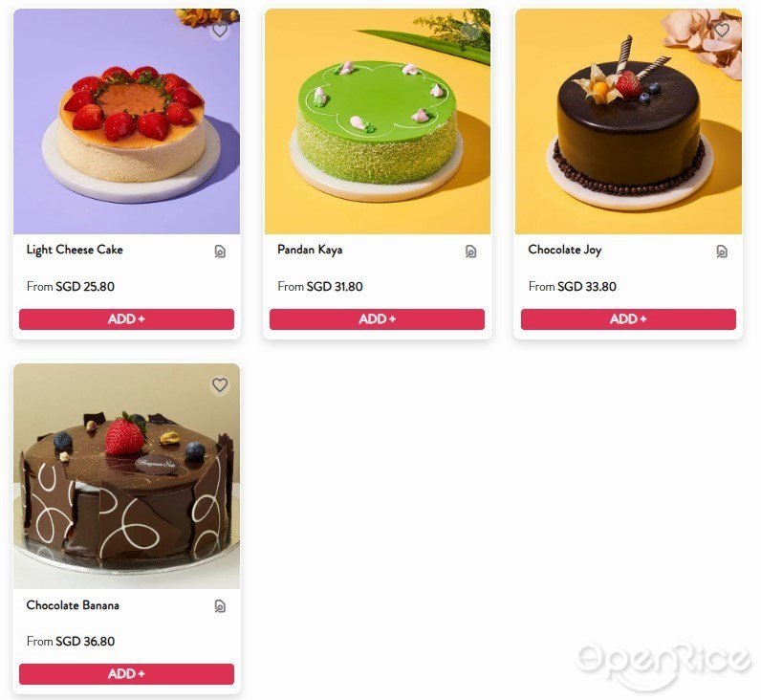Add Chocolate Banana to the cart
The height and width of the screenshot is (700, 761).
click(126, 674)
